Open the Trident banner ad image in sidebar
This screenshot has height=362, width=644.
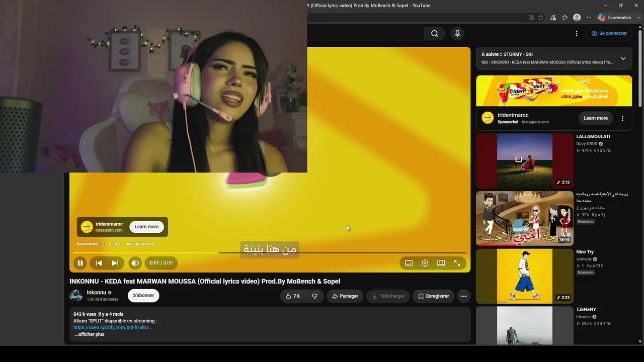coord(554,91)
